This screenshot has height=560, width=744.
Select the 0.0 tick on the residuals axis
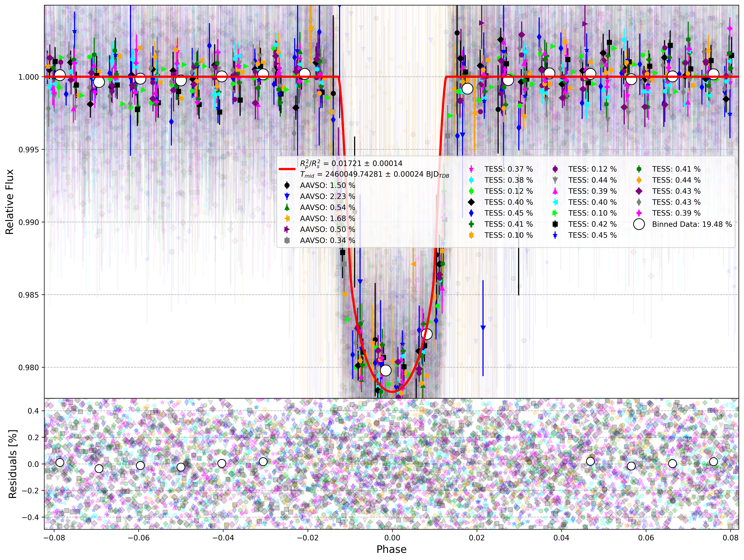(33, 464)
